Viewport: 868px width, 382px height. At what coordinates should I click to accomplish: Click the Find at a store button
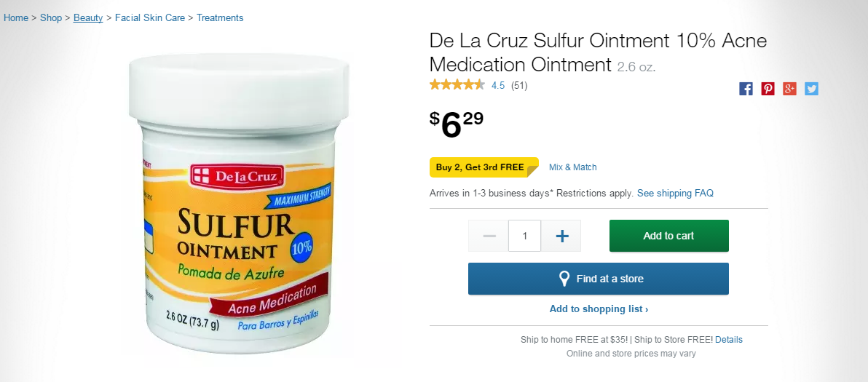click(599, 279)
